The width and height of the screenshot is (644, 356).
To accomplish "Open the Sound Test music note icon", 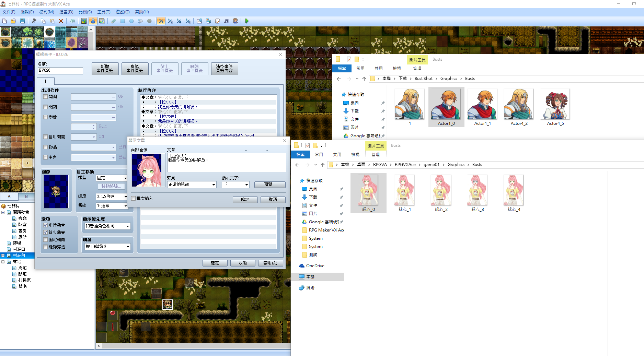I will (226, 21).
